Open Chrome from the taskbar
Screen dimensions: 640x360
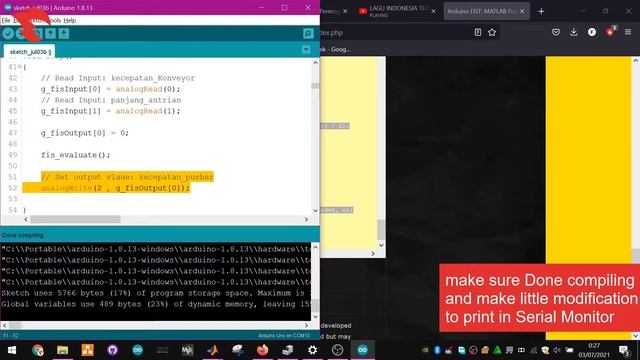click(38, 350)
